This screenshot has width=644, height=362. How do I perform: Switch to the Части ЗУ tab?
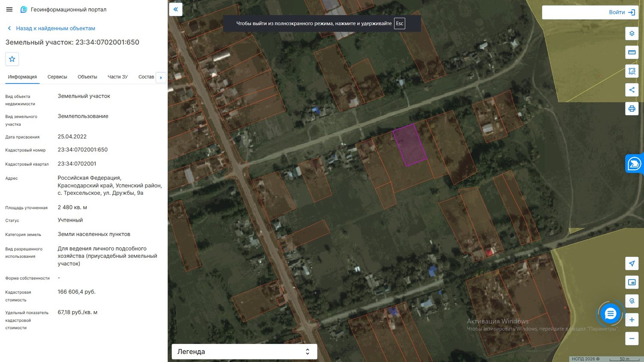(118, 77)
